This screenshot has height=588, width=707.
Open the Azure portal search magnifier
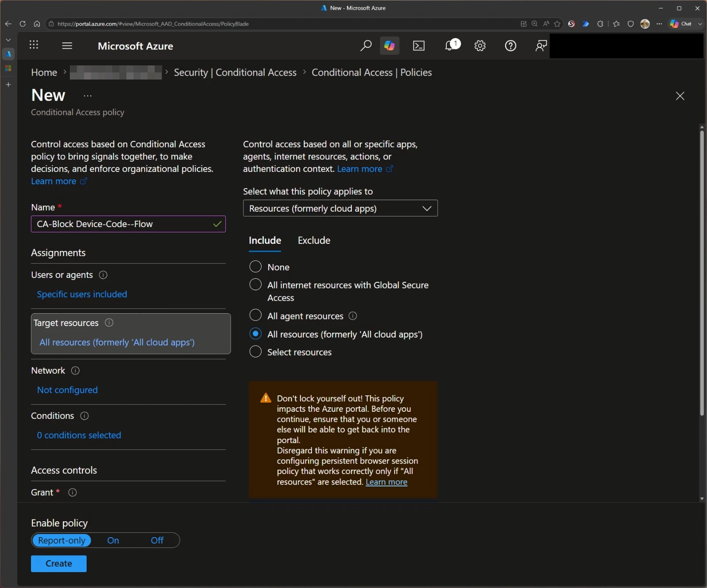click(365, 46)
